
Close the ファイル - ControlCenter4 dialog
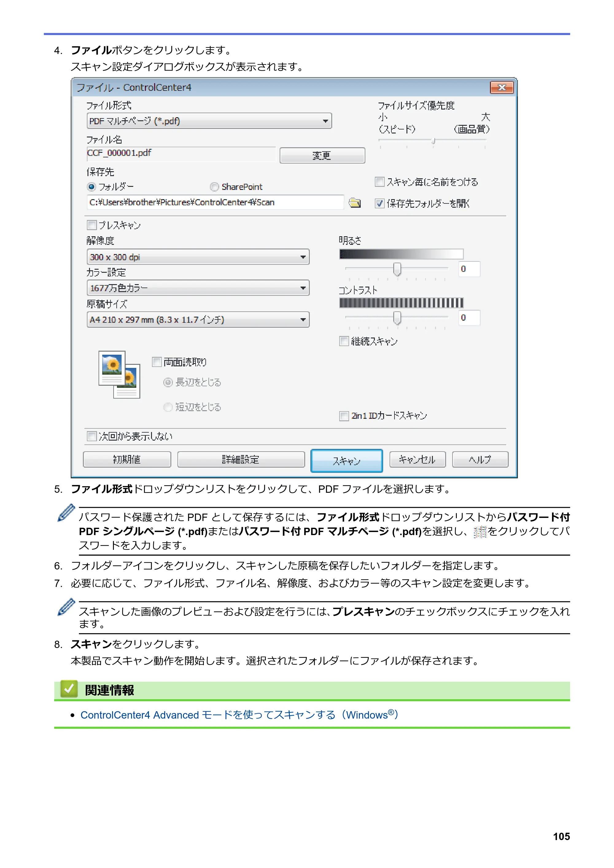(502, 87)
